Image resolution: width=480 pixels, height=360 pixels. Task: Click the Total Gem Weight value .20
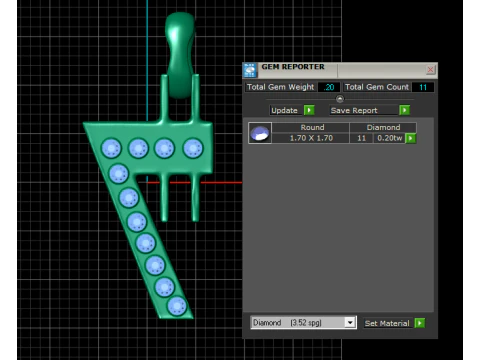pyautogui.click(x=329, y=87)
